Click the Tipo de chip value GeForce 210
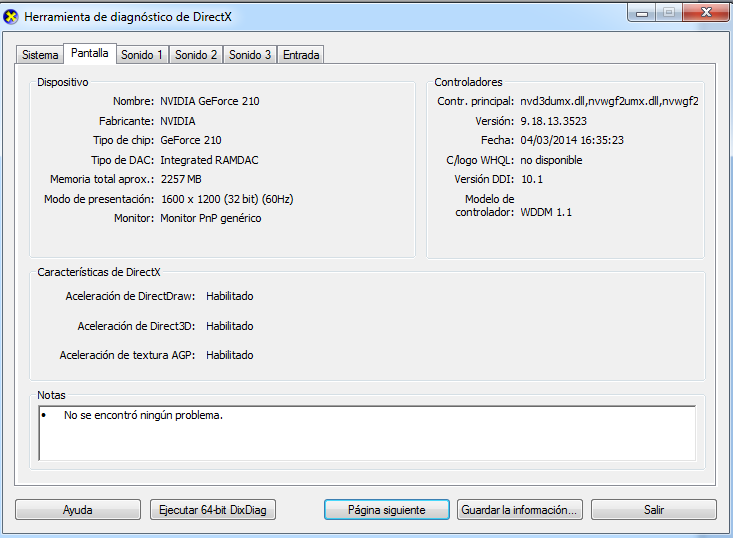The width and height of the screenshot is (733, 538). (191, 140)
